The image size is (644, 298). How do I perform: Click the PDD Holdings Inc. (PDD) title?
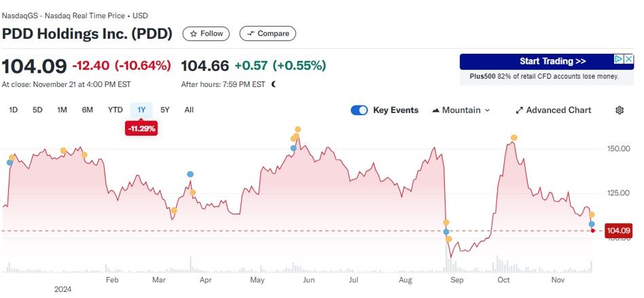(x=87, y=34)
